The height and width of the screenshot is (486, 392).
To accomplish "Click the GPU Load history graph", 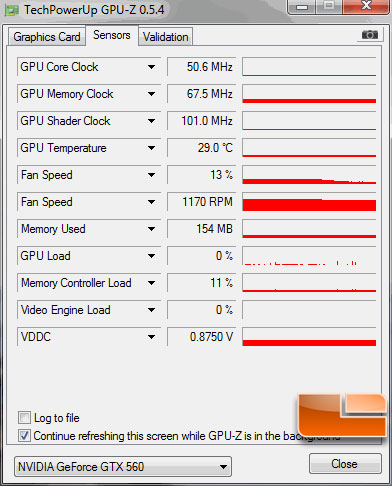I will coord(309,256).
